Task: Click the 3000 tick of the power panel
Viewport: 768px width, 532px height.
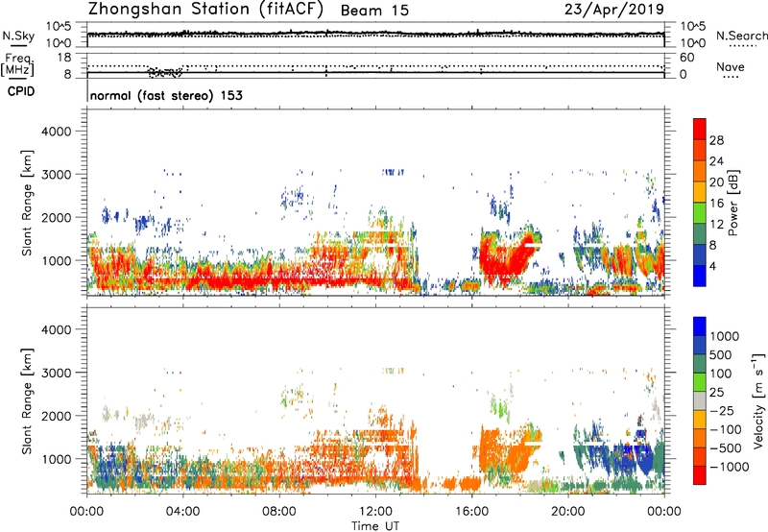Action: coord(56,175)
